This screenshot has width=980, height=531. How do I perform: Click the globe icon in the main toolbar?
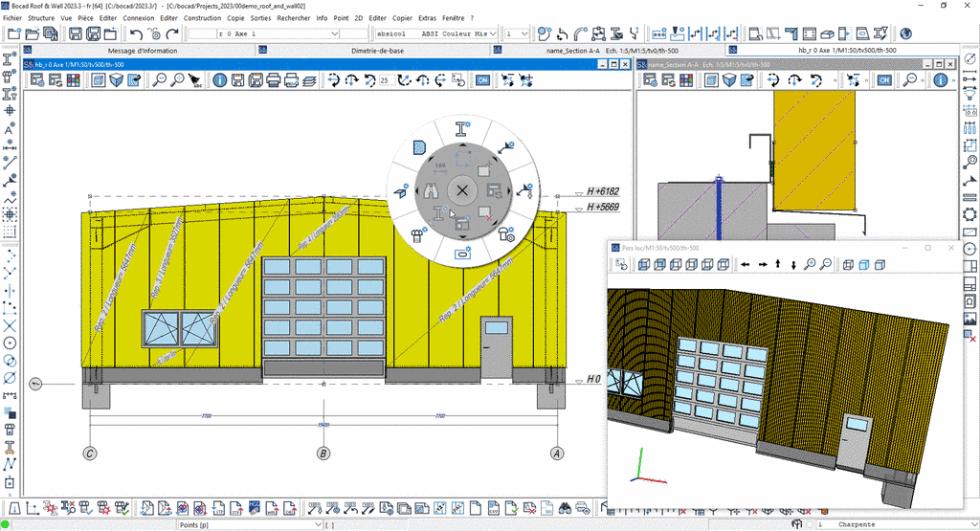pos(904,33)
